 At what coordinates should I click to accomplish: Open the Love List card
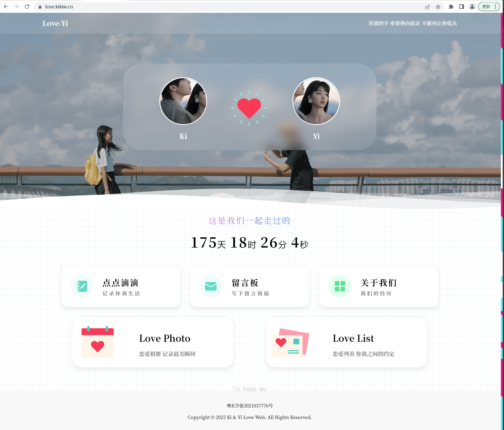pos(346,342)
